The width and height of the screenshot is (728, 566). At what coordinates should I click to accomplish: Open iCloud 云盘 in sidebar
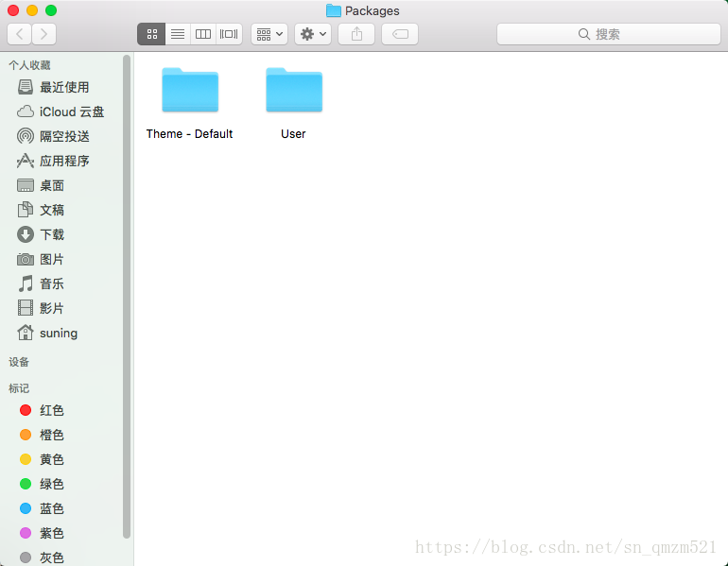click(61, 111)
